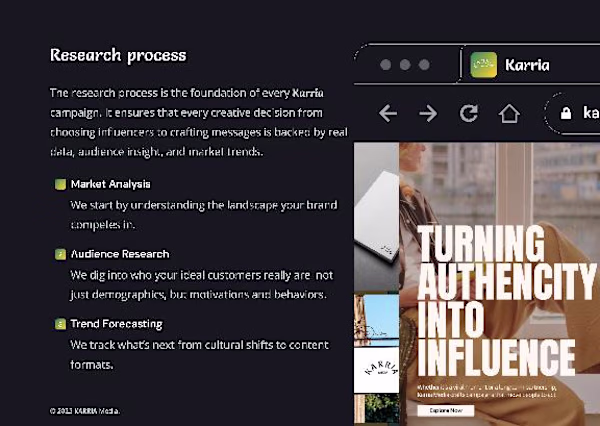Click the green Audience Research bullet icon
The width and height of the screenshot is (600, 426).
[60, 254]
